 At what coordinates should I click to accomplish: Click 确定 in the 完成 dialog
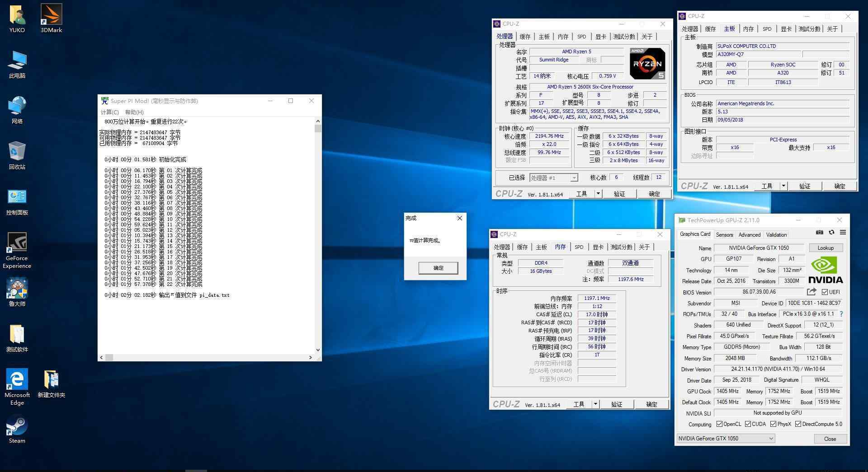439,268
